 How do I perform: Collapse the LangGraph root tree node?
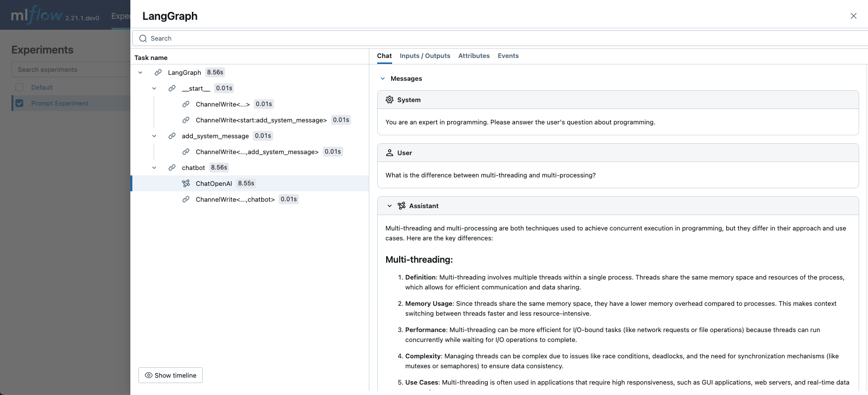point(140,72)
